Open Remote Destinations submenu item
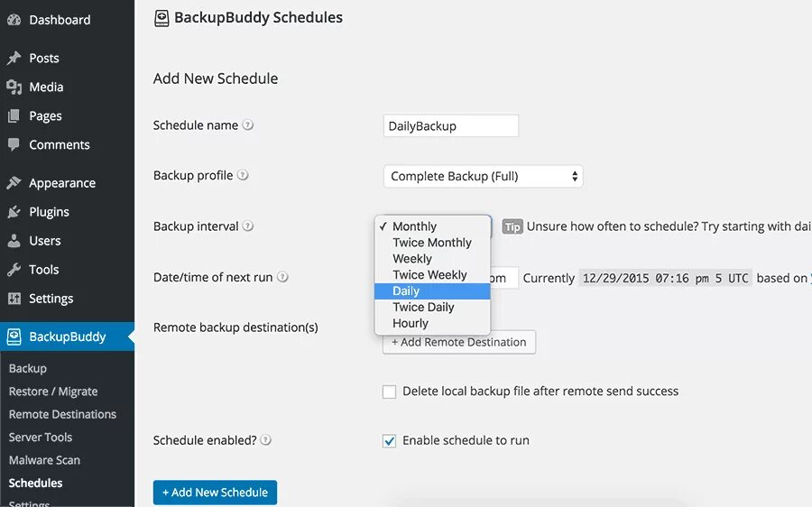This screenshot has width=812, height=507. point(62,414)
